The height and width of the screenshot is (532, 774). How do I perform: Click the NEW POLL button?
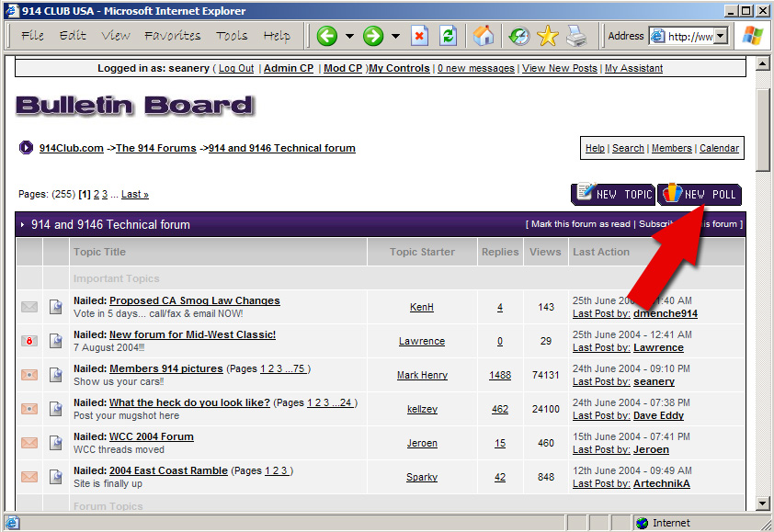[699, 194]
